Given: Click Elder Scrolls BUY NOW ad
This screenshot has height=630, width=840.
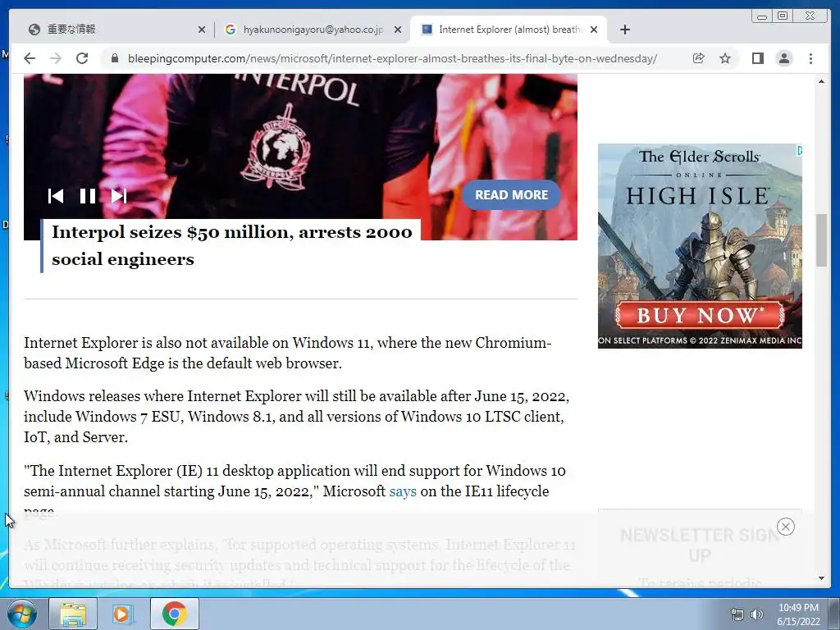Looking at the screenshot, I should tap(700, 315).
